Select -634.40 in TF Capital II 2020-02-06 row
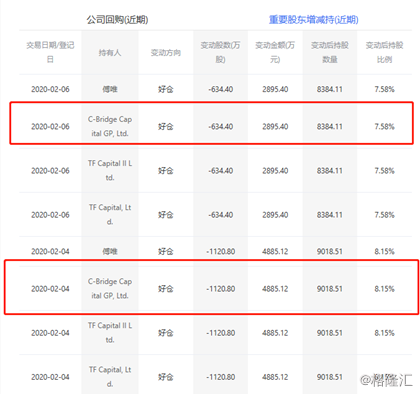The width and height of the screenshot is (420, 394). point(220,171)
